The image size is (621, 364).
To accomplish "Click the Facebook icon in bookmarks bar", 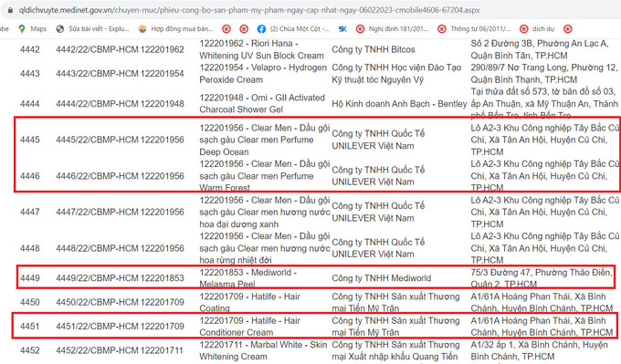I will (x=261, y=29).
